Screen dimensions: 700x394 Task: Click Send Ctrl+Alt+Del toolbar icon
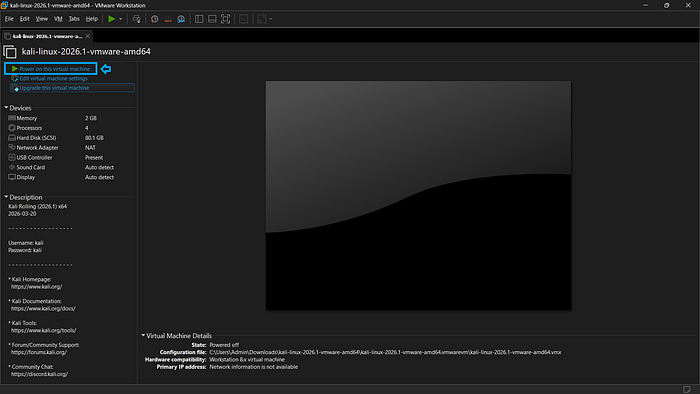tap(137, 19)
